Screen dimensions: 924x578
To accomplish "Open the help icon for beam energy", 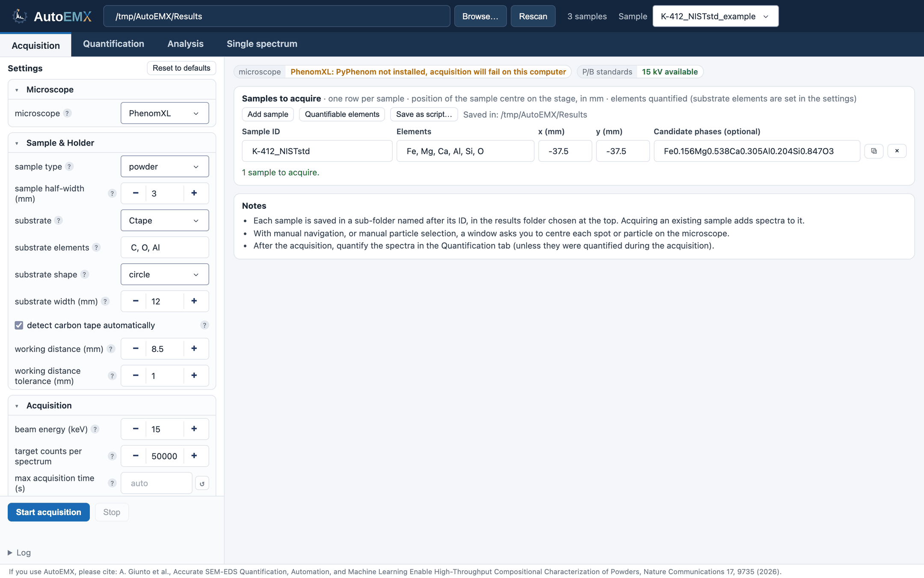I will point(95,429).
